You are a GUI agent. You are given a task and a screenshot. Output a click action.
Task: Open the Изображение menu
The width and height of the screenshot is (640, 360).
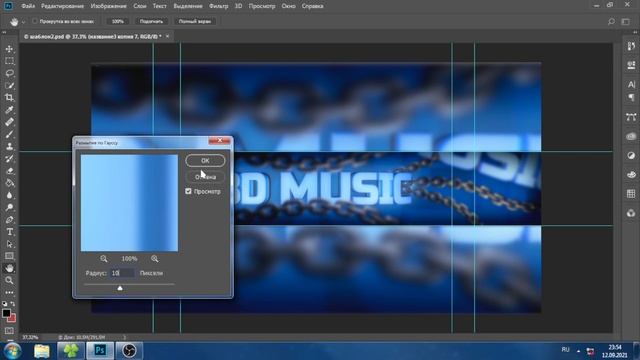point(109,6)
